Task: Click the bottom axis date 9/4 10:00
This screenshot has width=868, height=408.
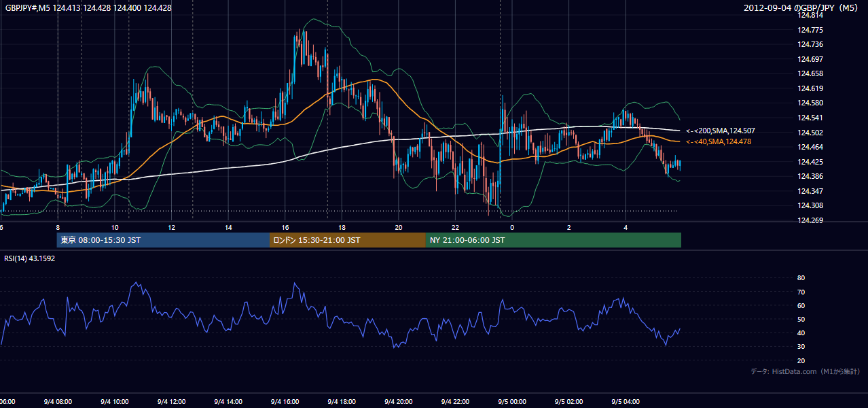Action: coord(114,402)
